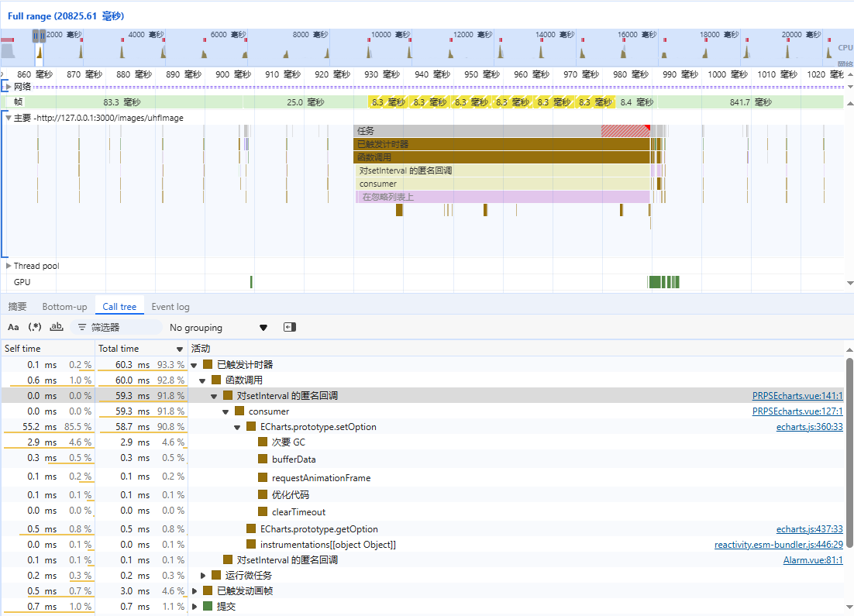Open the PRPSEcharts.vue:141:1 source link
The height and width of the screenshot is (616, 854).
(797, 395)
